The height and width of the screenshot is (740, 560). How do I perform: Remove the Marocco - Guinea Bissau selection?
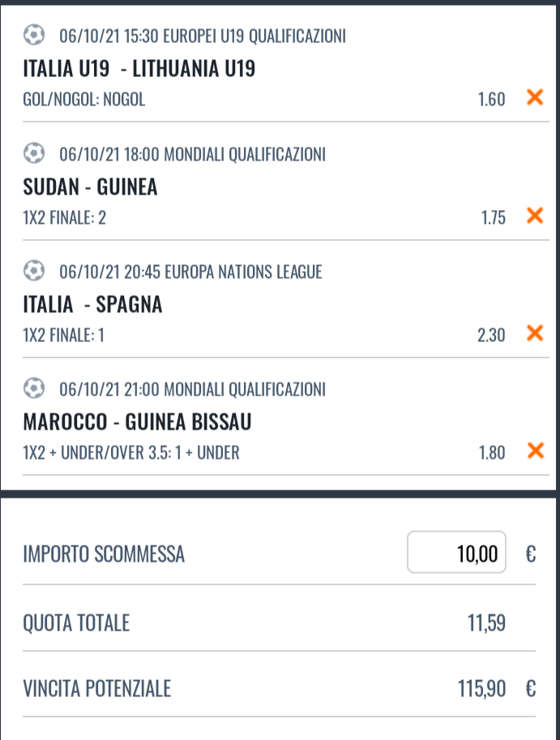[535, 451]
